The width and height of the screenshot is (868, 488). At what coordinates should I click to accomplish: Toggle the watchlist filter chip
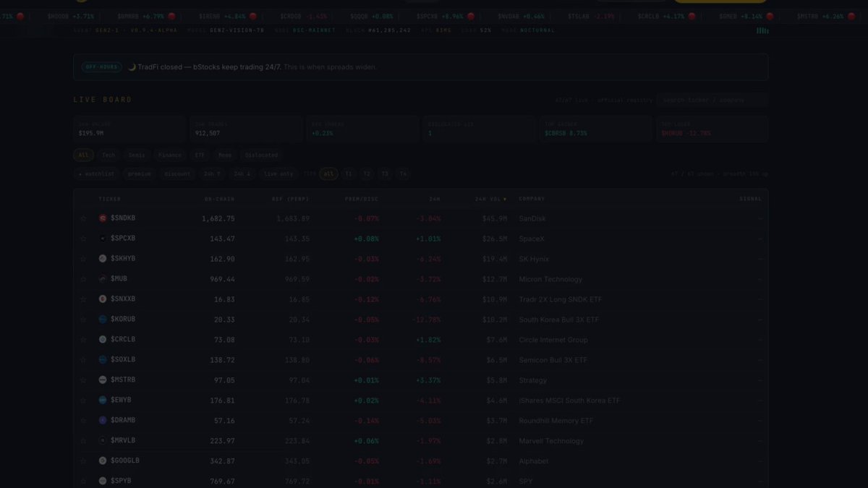[x=96, y=174]
